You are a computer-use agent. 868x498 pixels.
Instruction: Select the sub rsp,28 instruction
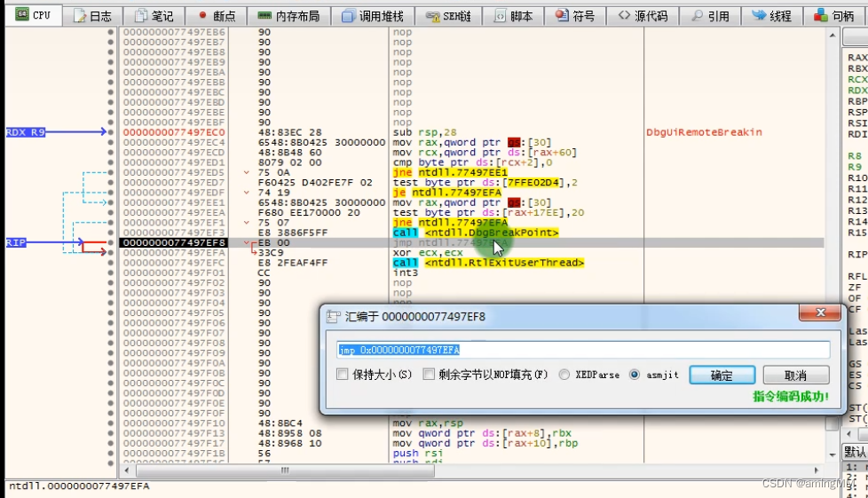click(x=424, y=132)
